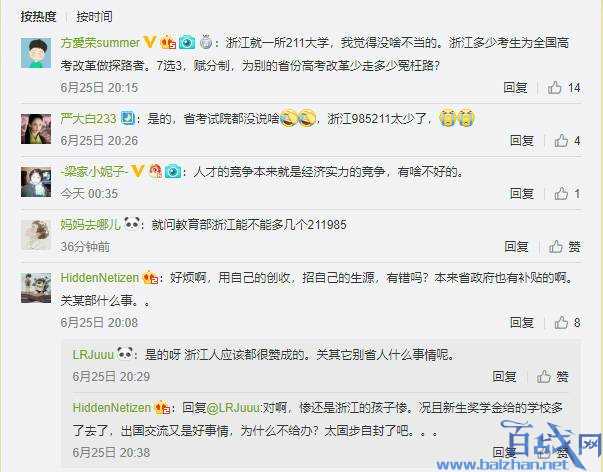The image size is (603, 472).
Task: Reply to 妈妈去哪儿's comment
Action: (516, 247)
